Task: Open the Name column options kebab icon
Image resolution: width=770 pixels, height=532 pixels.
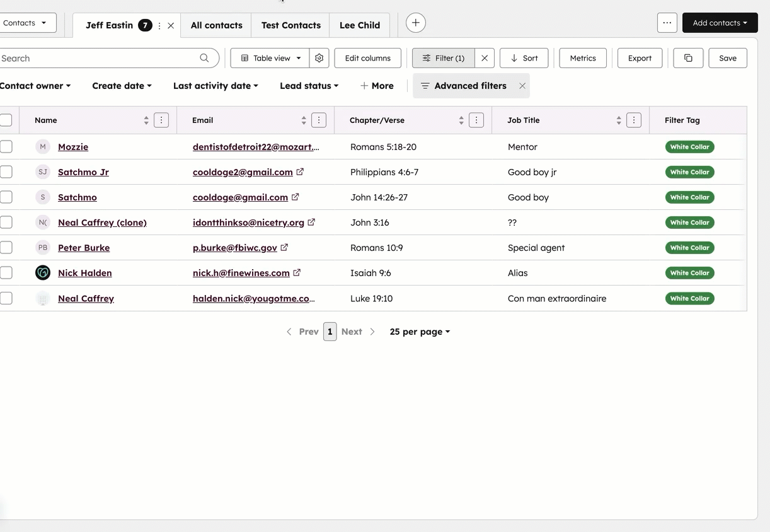Action: (161, 120)
